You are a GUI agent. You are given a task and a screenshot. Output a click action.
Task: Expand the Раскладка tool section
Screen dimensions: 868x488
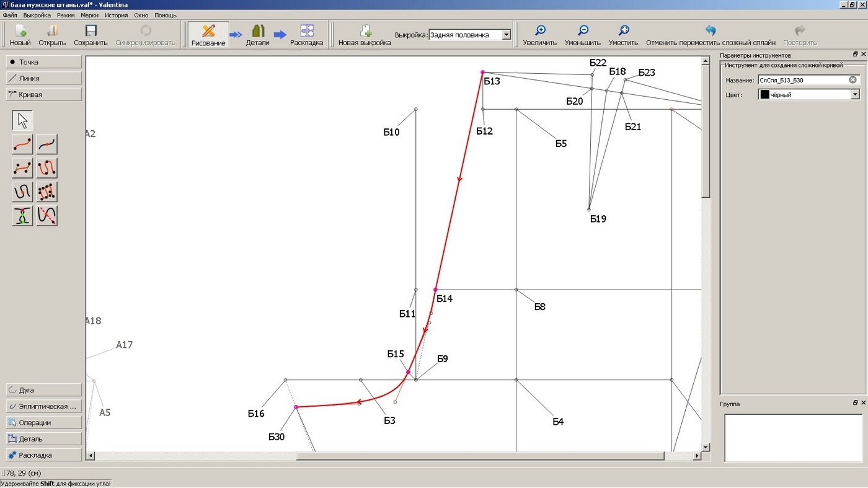(43, 455)
